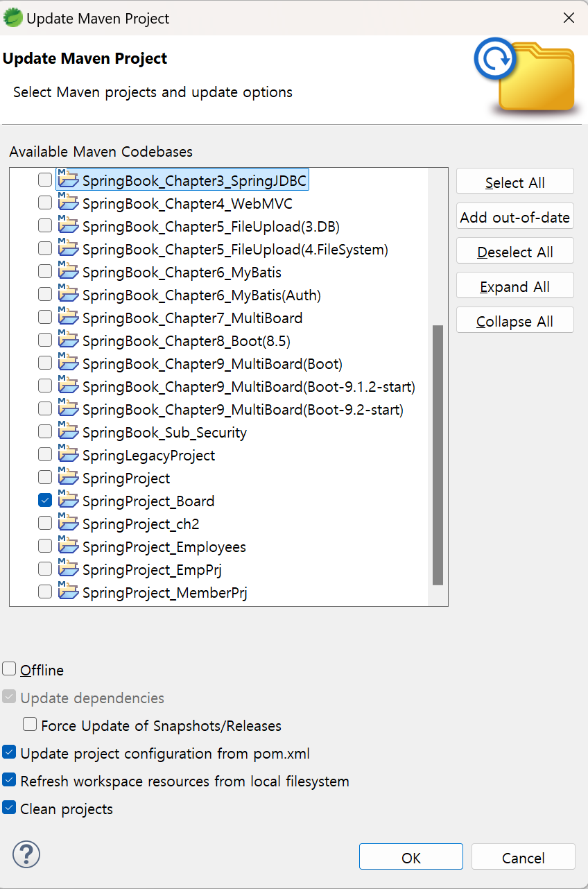Click the SpringBook_Chapter8_Boot(8.5) folder icon
Screen dimensions: 588x889
tap(68, 340)
